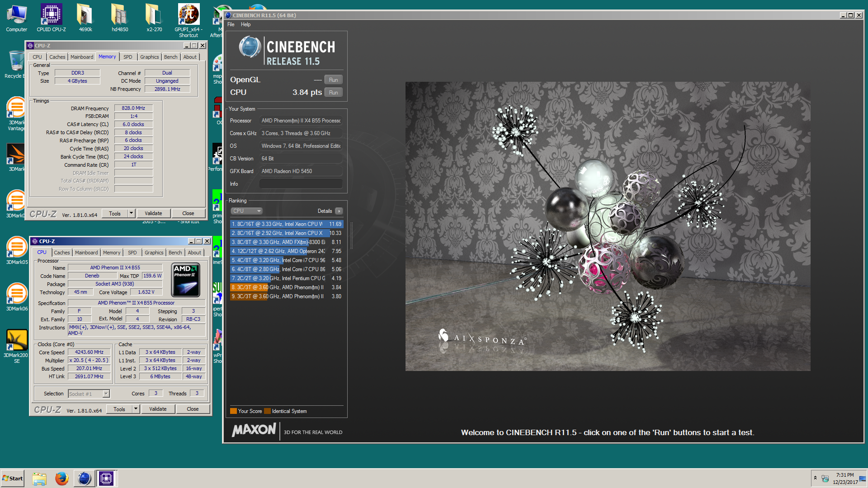Screen dimensions: 868x488
Task: Select ranking entry 1 Intel Xeon 11.69
Action: (x=287, y=224)
